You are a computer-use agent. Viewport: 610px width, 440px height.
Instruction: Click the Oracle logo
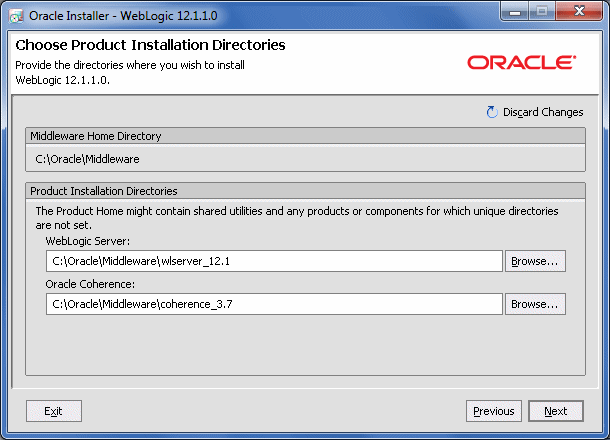coord(521,63)
